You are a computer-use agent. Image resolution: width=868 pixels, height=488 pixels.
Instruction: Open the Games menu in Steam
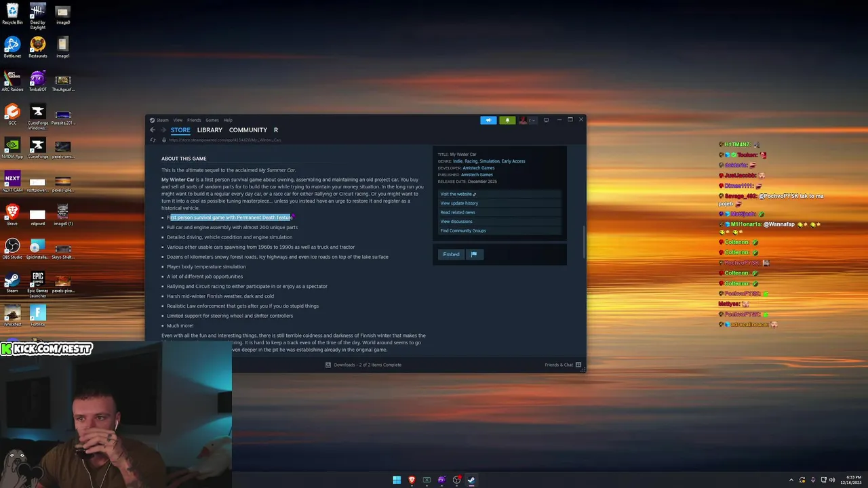click(212, 120)
